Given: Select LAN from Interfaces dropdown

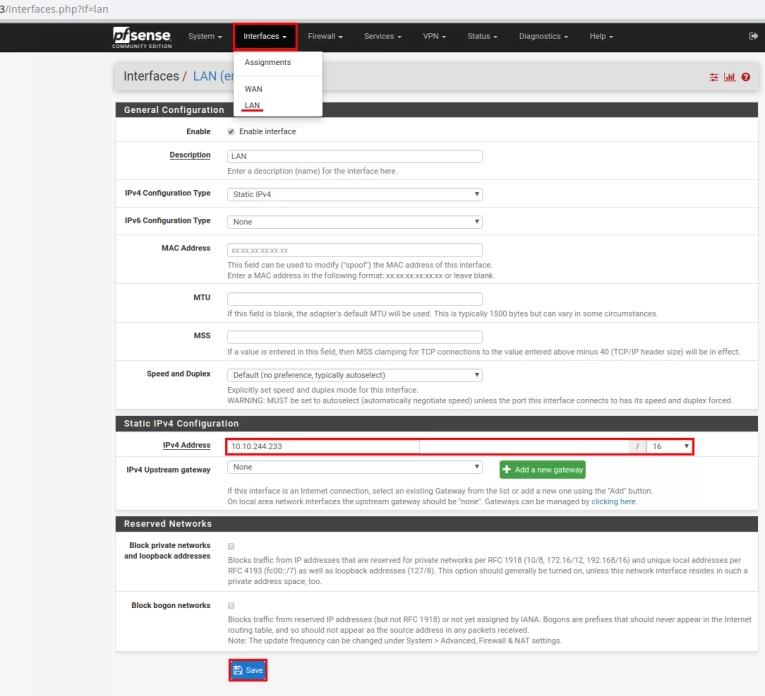Looking at the screenshot, I should tap(252, 105).
